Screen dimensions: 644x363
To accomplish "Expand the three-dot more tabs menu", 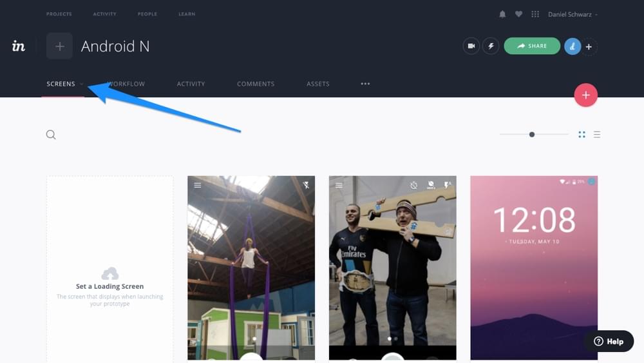I will coord(365,84).
